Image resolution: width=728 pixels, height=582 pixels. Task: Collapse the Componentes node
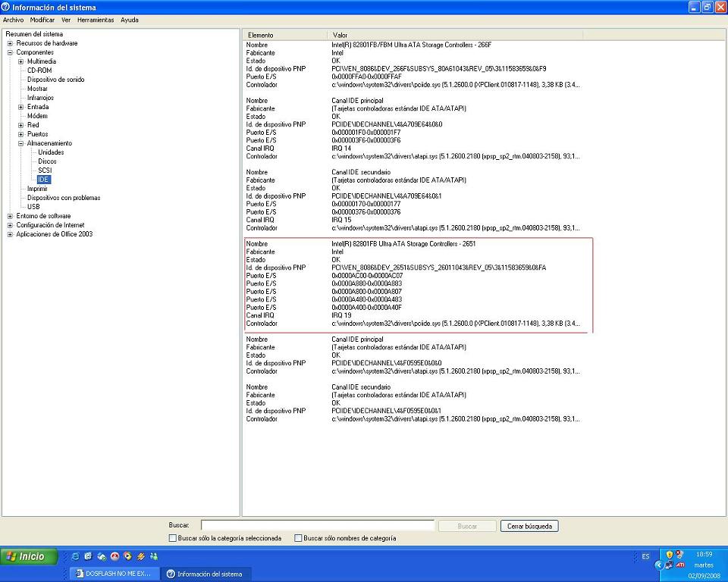10,52
